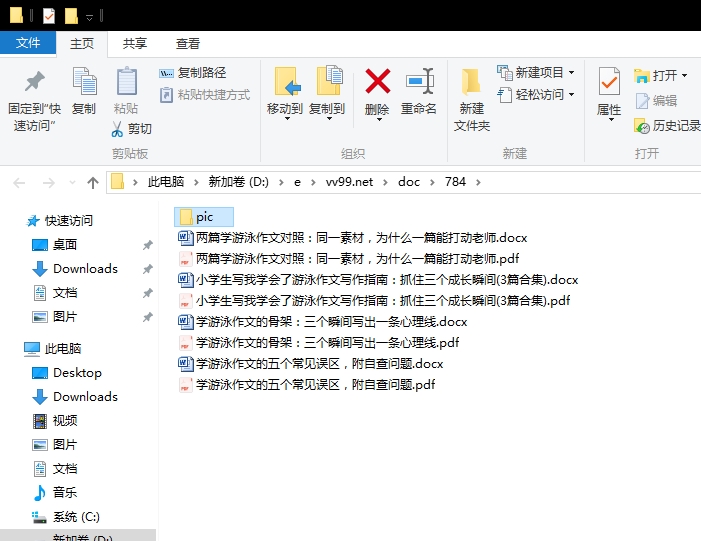Open 系统 (C:) drive in sidebar
701x541 pixels.
[66, 517]
